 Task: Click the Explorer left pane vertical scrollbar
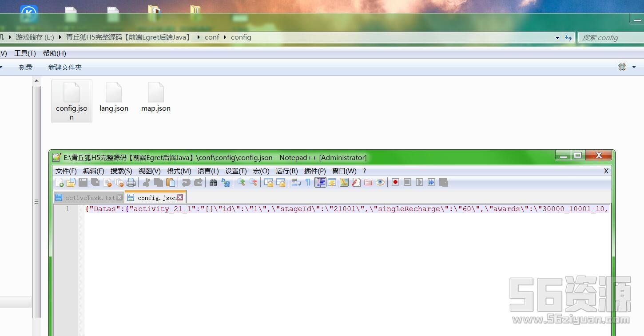[37, 200]
